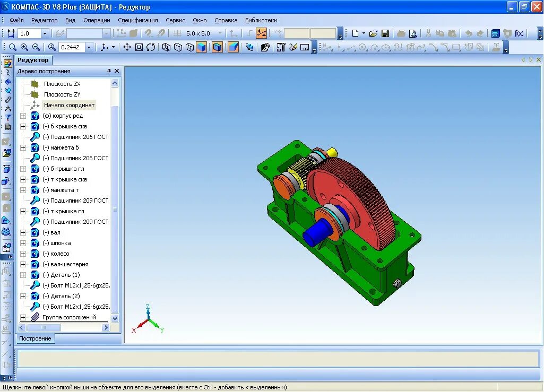
Task: Select (-) шпонка in the tree
Action: coord(57,243)
